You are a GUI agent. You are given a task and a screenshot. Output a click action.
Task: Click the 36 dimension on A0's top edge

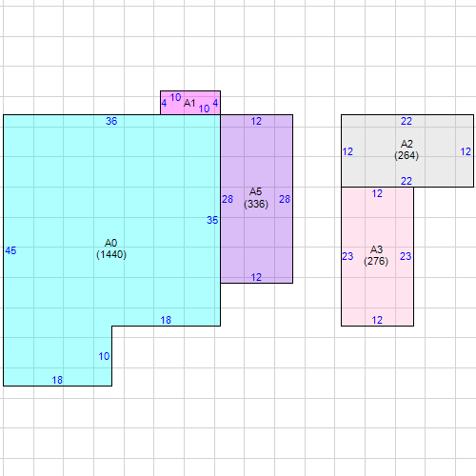(111, 121)
